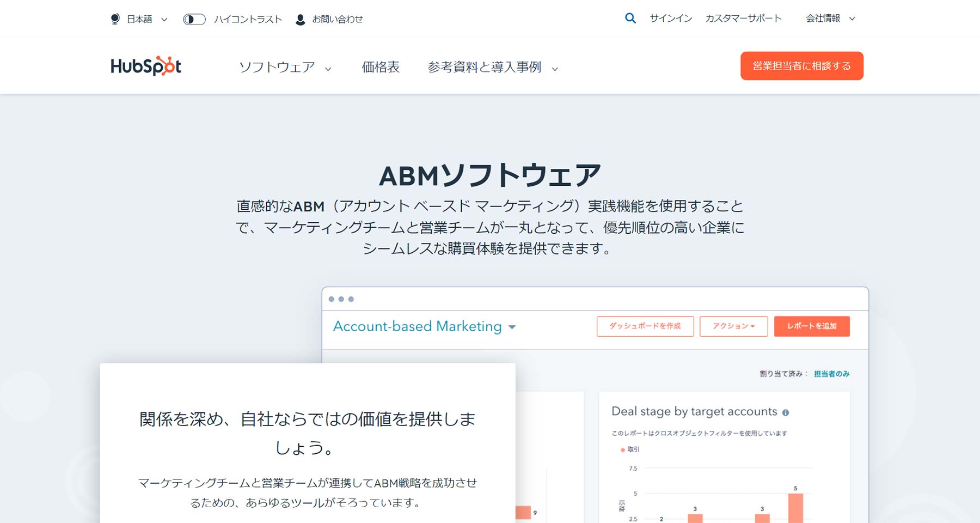Click the 営業担当者に相談する button

tap(801, 65)
